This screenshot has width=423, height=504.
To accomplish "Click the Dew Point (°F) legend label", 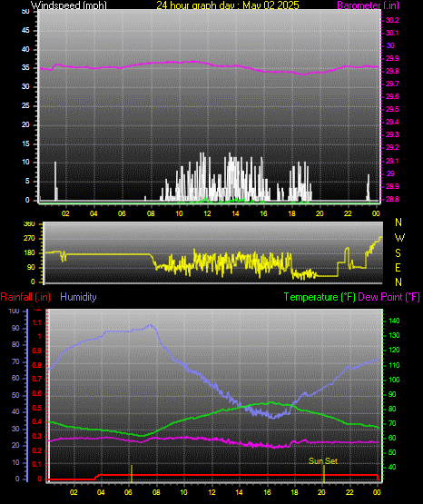I will [x=389, y=297].
